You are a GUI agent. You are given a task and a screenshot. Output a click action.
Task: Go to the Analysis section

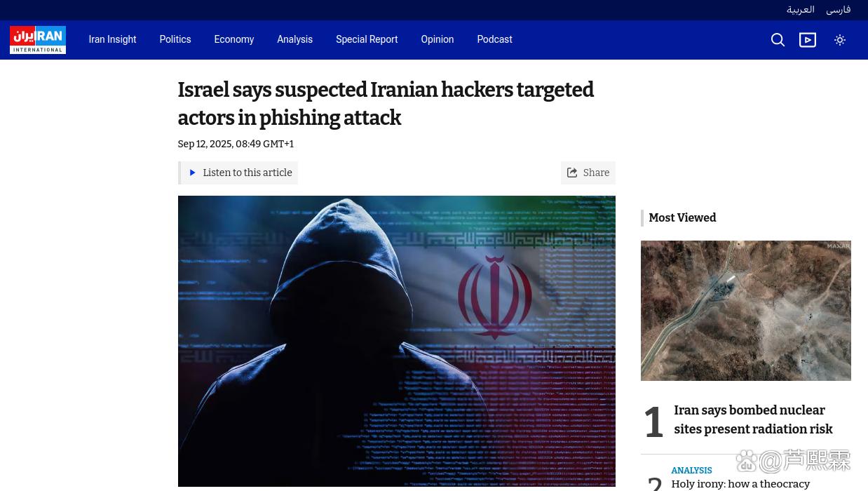click(x=294, y=39)
